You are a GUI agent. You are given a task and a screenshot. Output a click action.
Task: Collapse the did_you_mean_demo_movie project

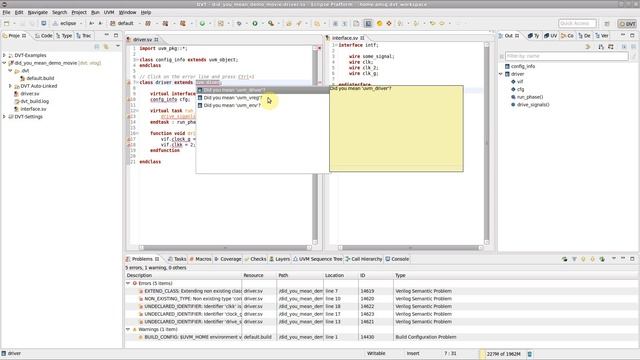[4, 63]
